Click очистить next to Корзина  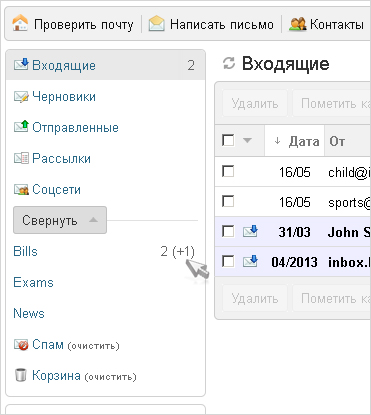110,377
